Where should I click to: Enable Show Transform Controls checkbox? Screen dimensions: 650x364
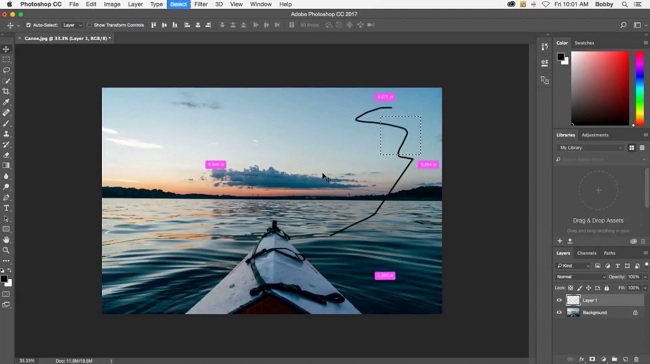(x=89, y=25)
